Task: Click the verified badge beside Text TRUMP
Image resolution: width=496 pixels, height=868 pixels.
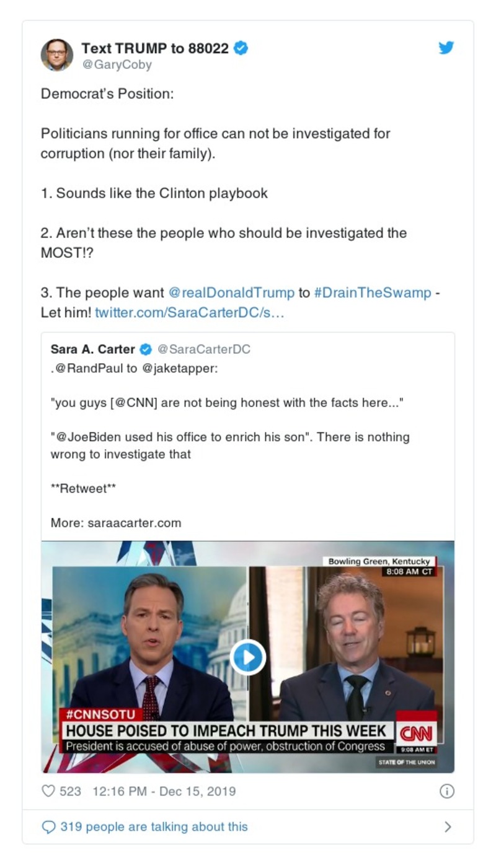Action: click(241, 48)
